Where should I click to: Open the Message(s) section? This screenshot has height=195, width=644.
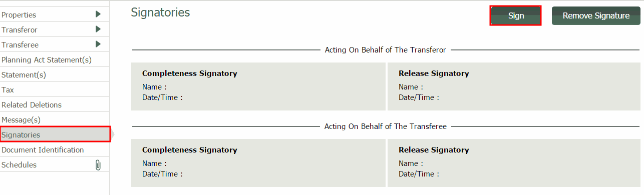pyautogui.click(x=55, y=119)
